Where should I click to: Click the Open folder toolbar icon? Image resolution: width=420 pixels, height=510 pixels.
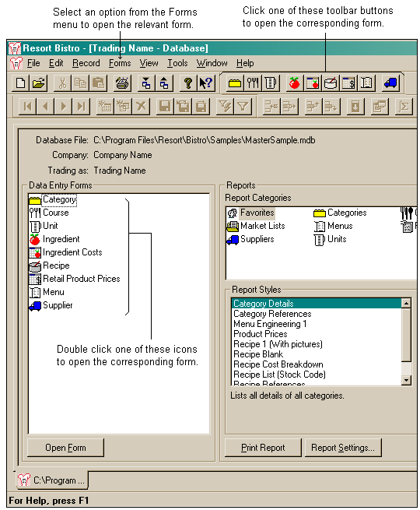pos(39,83)
